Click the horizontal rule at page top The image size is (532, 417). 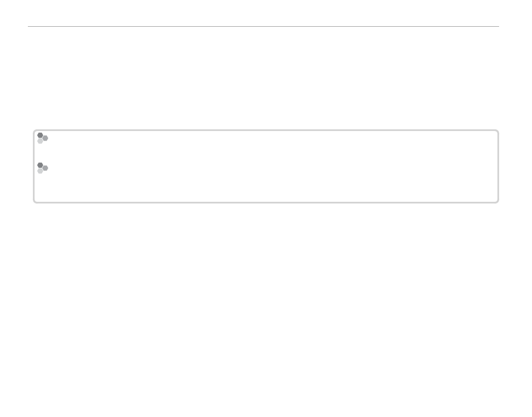pyautogui.click(x=263, y=26)
